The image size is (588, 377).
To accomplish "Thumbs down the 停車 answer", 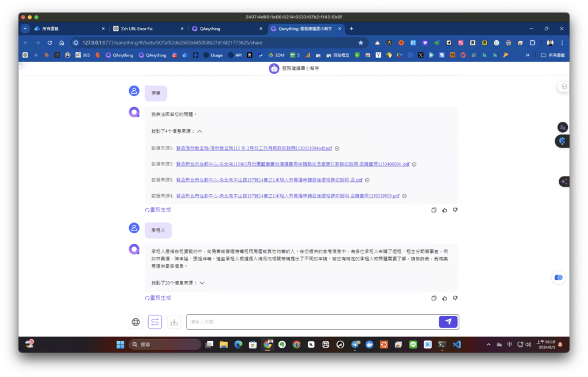I will tap(455, 210).
